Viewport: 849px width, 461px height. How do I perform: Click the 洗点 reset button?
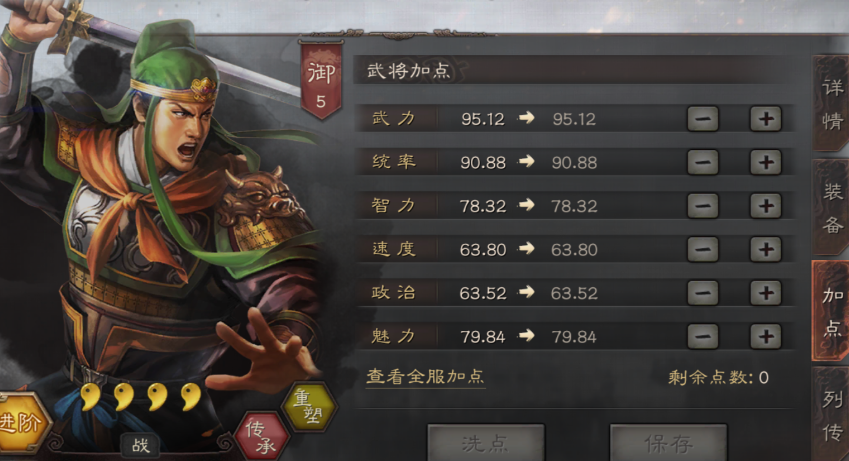pyautogui.click(x=486, y=443)
